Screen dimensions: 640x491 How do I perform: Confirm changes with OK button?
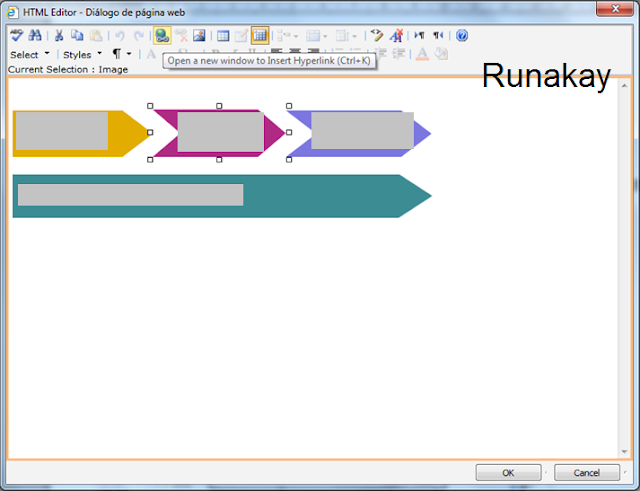(508, 473)
